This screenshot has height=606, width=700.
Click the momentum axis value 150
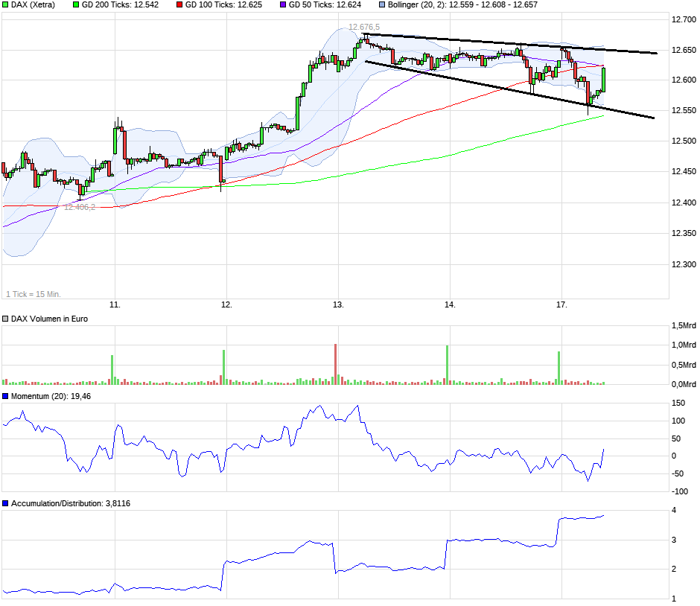(678, 403)
